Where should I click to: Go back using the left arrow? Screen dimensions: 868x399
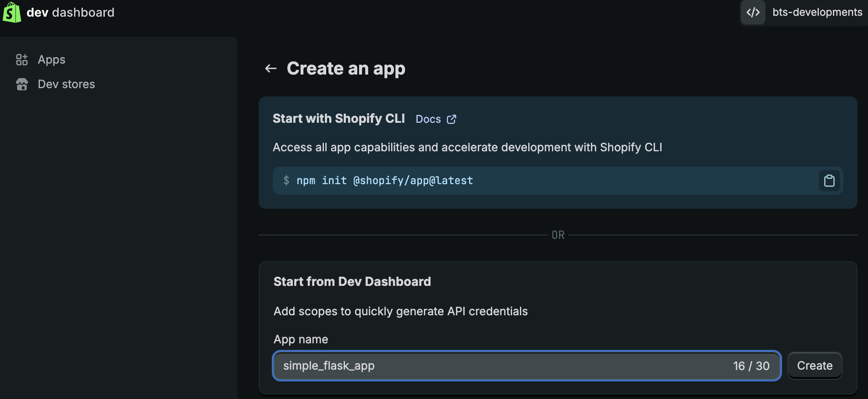click(x=271, y=68)
